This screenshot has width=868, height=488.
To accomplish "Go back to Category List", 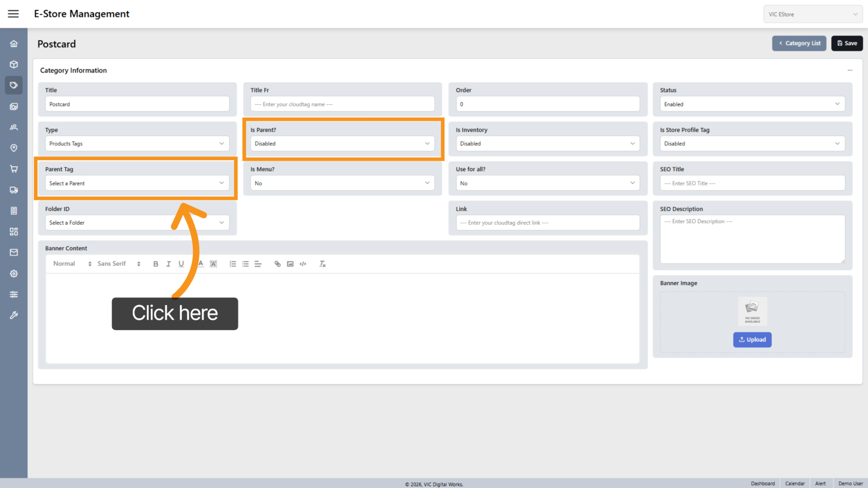I will (799, 43).
